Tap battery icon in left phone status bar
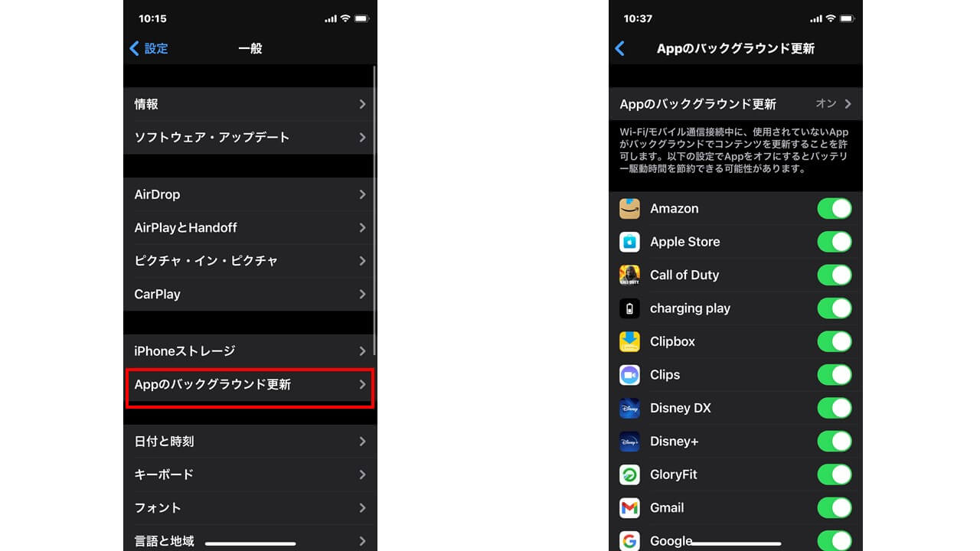The width and height of the screenshot is (980, 551). pos(361,18)
